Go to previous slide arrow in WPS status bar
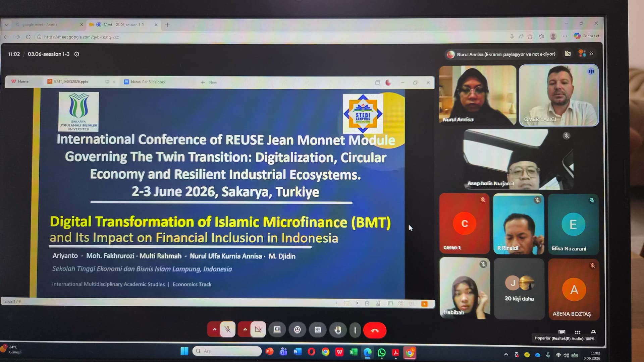 [336, 303]
